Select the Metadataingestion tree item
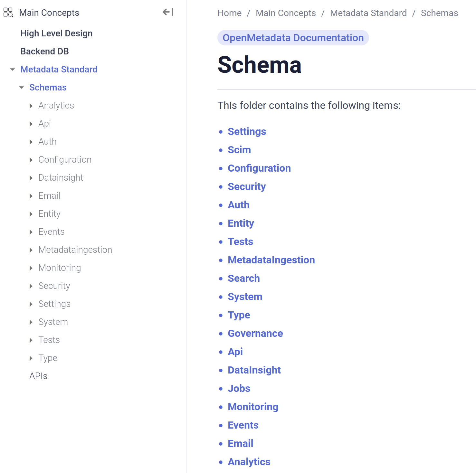 (x=75, y=250)
